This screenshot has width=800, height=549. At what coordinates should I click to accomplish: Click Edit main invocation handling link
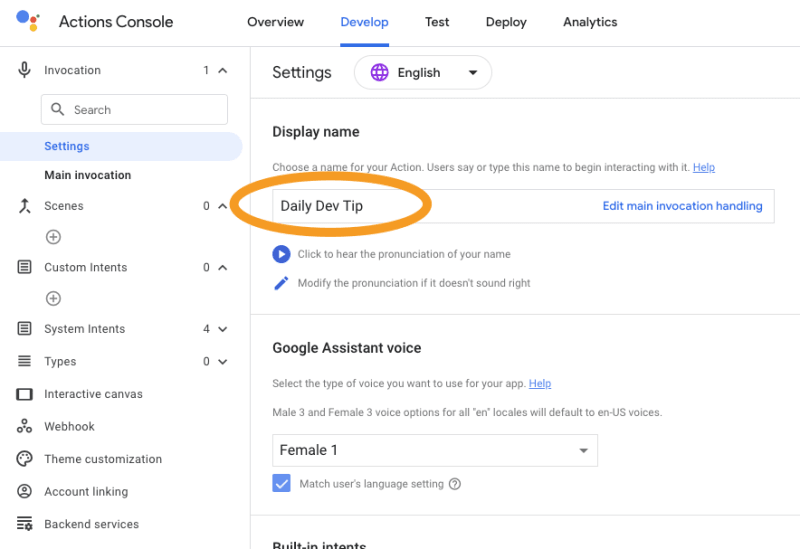(x=683, y=206)
